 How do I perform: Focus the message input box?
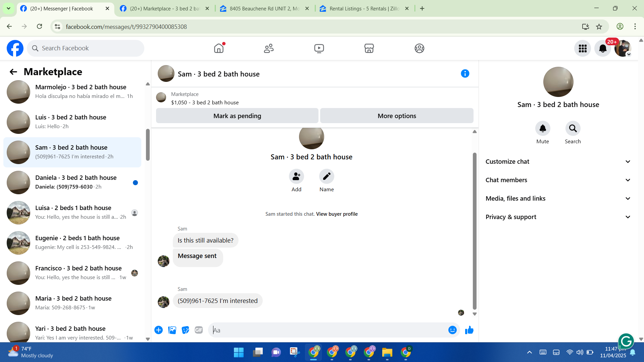tap(328, 330)
